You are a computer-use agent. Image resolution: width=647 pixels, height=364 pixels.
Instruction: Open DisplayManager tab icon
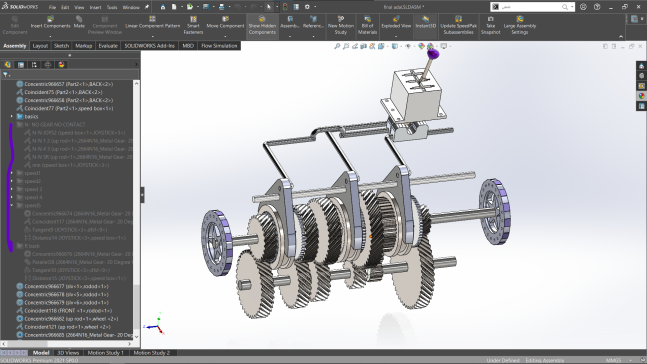point(61,64)
